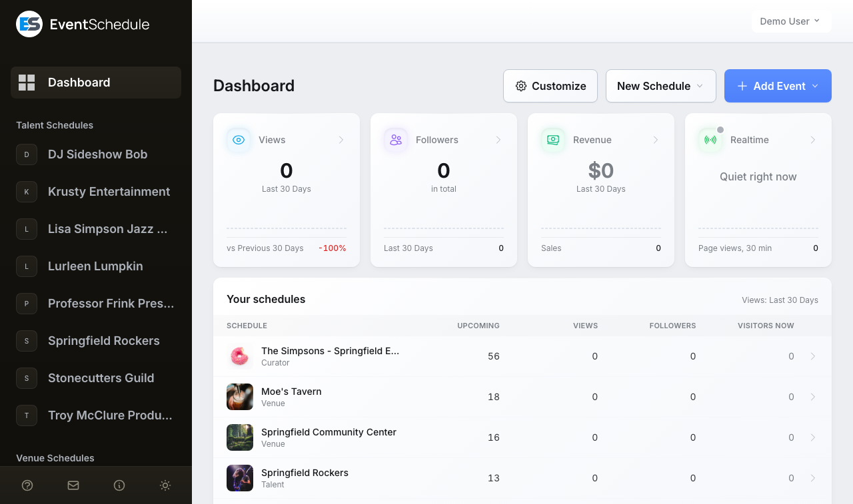This screenshot has width=853, height=504.
Task: Click the EventSchedule brand name
Action: click(x=100, y=25)
